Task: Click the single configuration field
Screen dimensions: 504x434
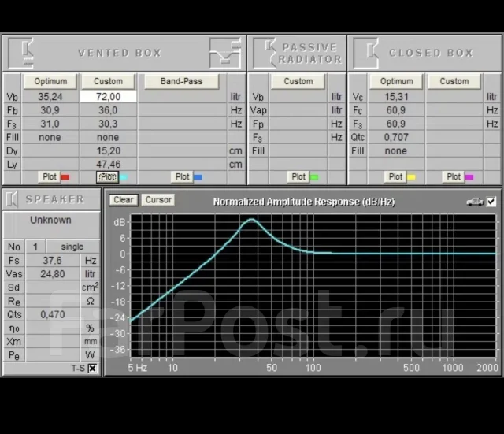Action: point(72,247)
